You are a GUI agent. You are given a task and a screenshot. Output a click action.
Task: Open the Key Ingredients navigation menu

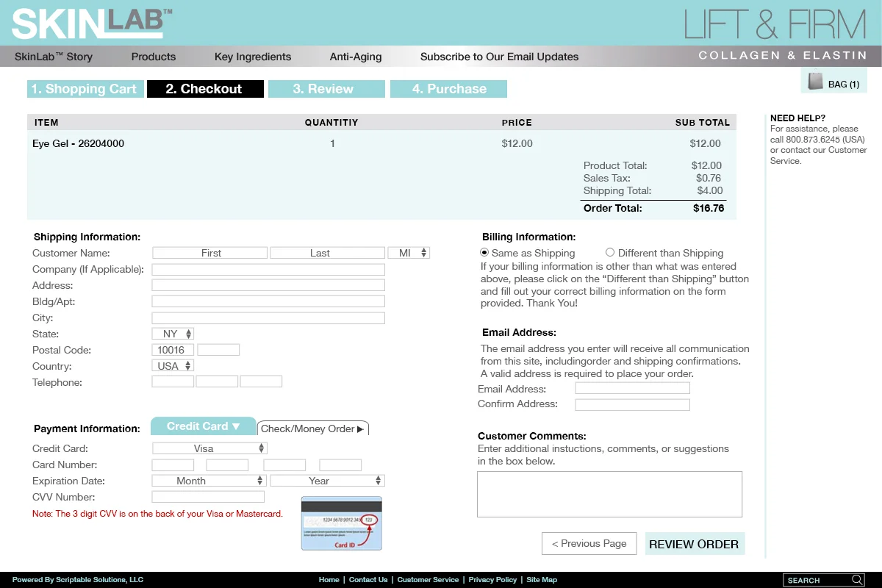tap(252, 56)
